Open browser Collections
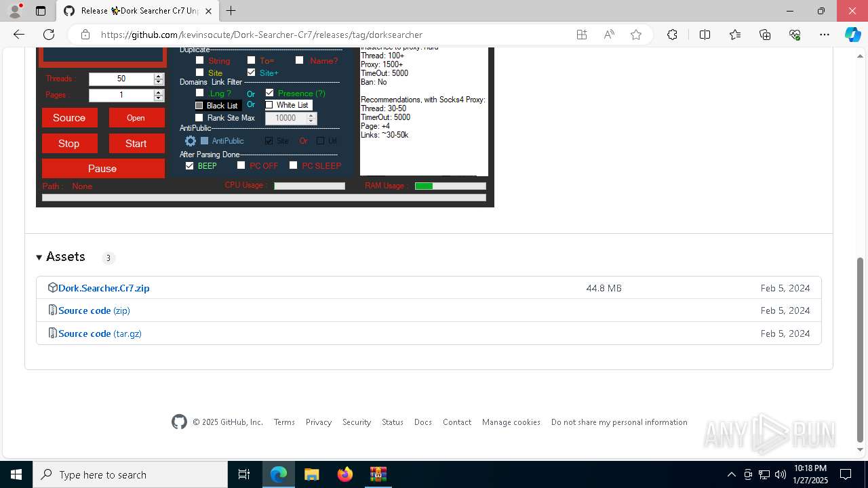The image size is (868, 488). point(765,35)
